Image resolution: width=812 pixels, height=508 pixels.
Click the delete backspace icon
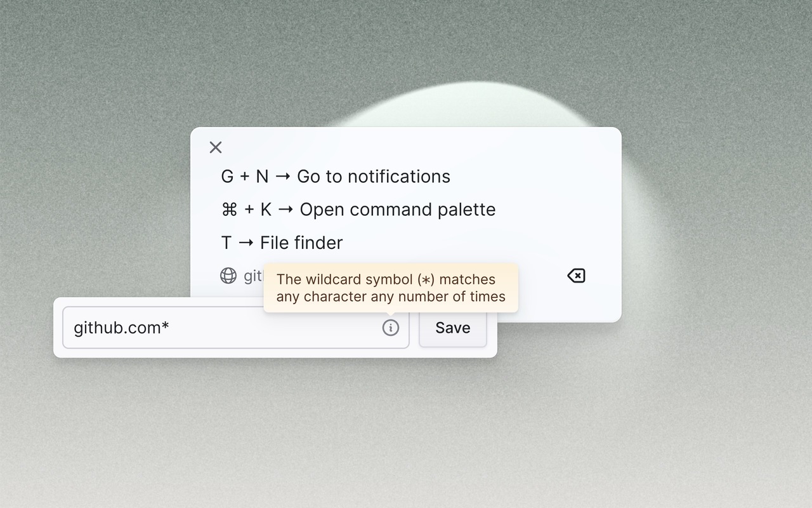click(576, 276)
